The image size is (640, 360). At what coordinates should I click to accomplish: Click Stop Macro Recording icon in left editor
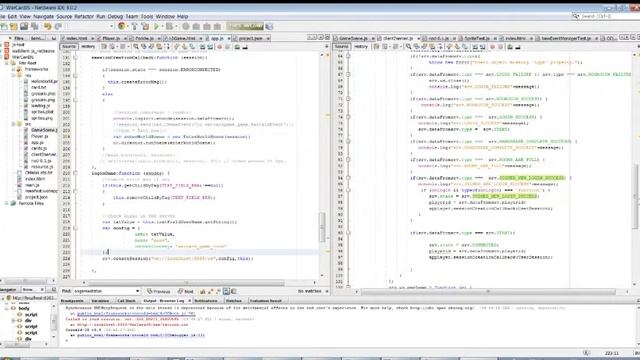point(228,47)
